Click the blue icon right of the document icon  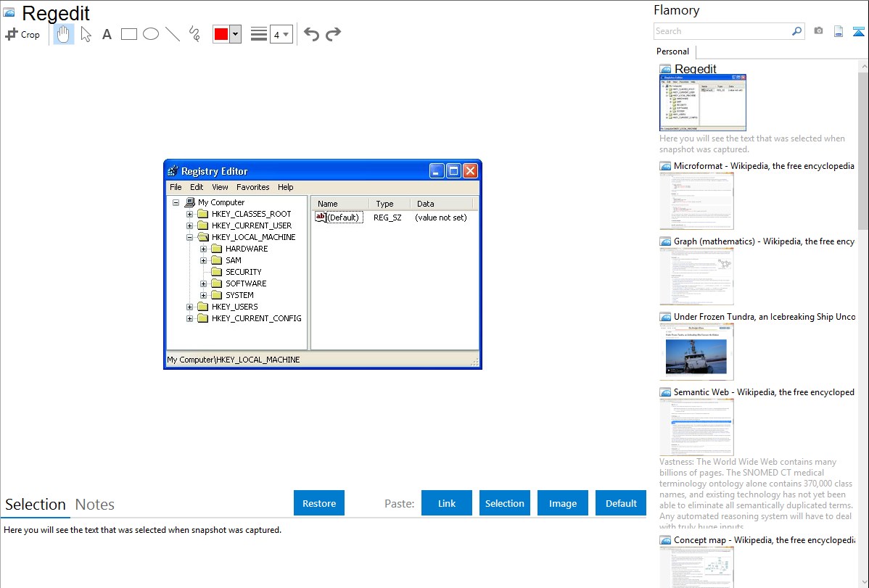[x=858, y=31]
